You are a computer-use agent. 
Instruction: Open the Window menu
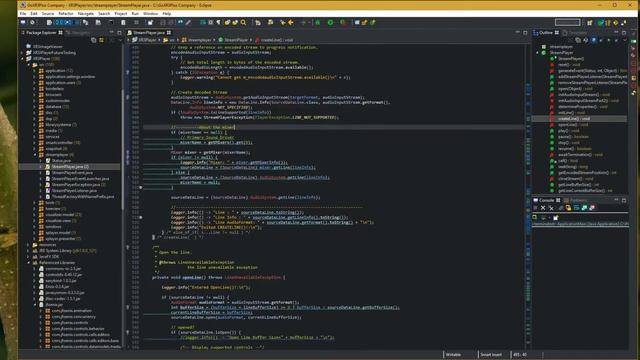(150, 13)
